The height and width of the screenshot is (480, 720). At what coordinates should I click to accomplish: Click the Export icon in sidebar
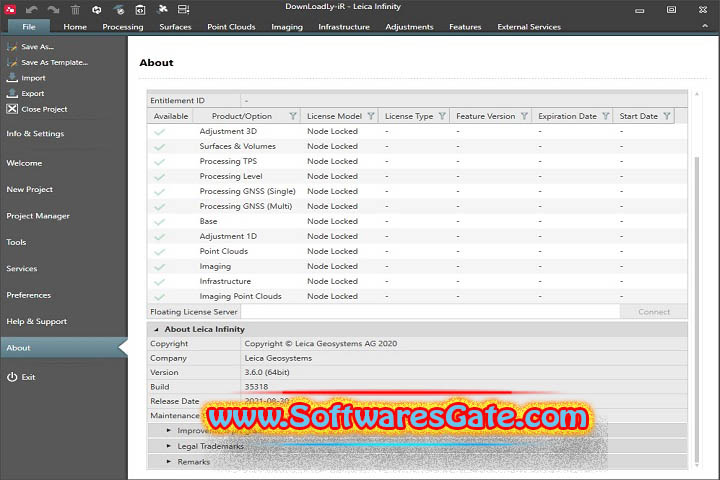coord(12,93)
